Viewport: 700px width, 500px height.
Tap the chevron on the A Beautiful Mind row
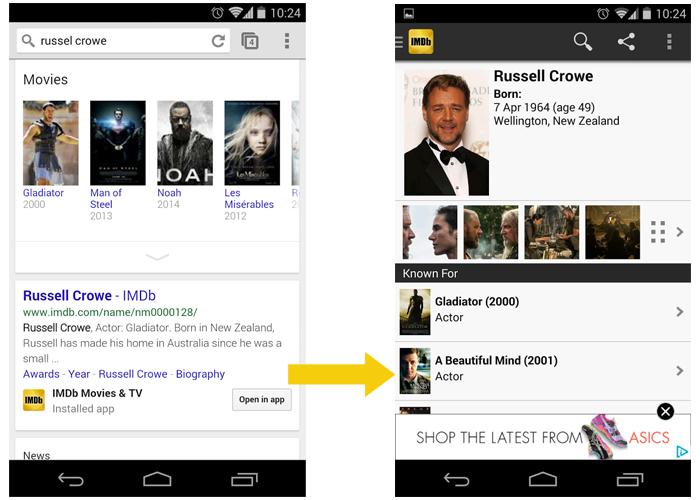[680, 371]
